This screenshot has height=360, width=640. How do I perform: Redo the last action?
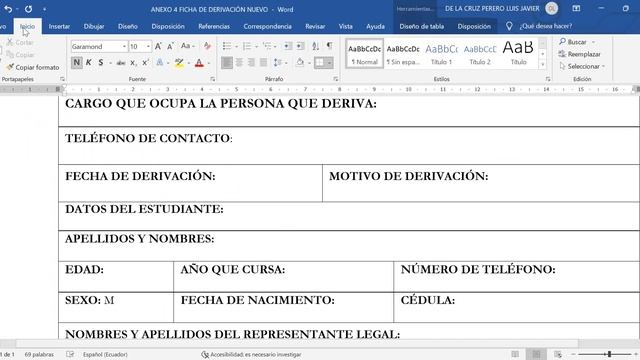28,9
